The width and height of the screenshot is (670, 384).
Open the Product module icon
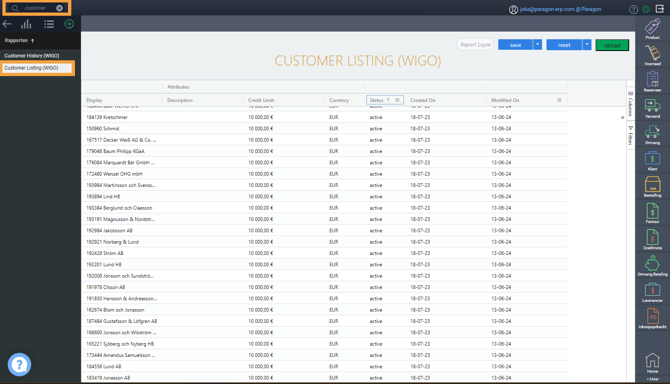(652, 28)
